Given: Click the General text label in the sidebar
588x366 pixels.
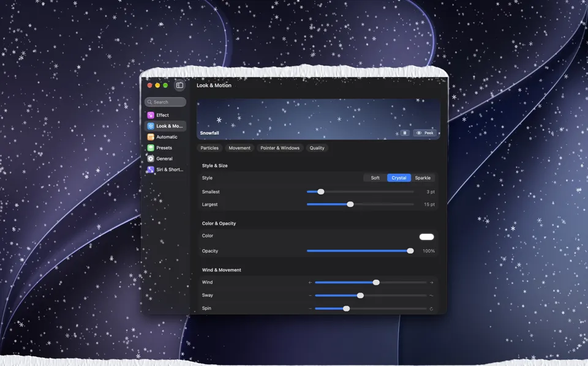Looking at the screenshot, I should pos(164,159).
